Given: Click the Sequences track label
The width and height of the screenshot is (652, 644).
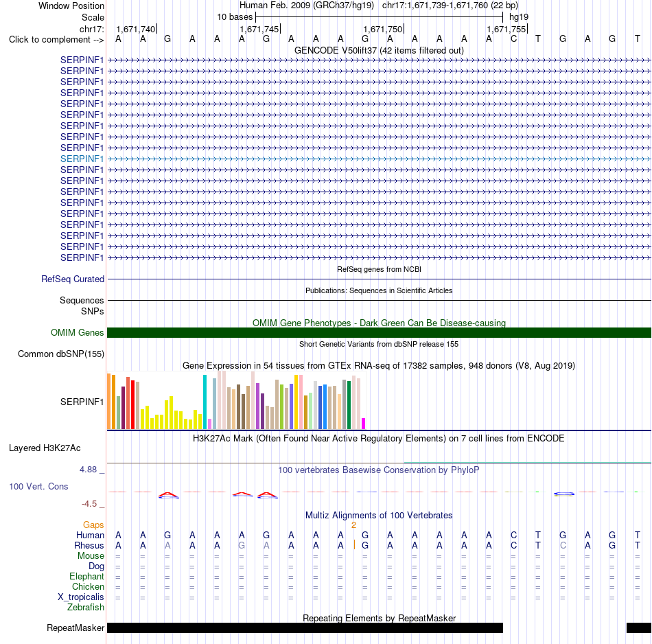Looking at the screenshot, I should tap(82, 300).
